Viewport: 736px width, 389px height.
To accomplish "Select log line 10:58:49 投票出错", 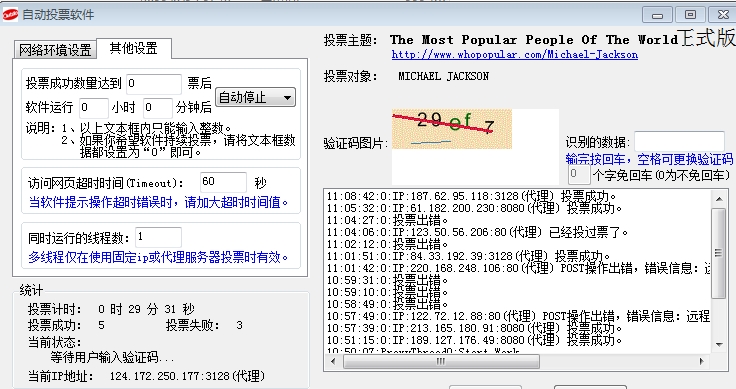I will click(387, 305).
